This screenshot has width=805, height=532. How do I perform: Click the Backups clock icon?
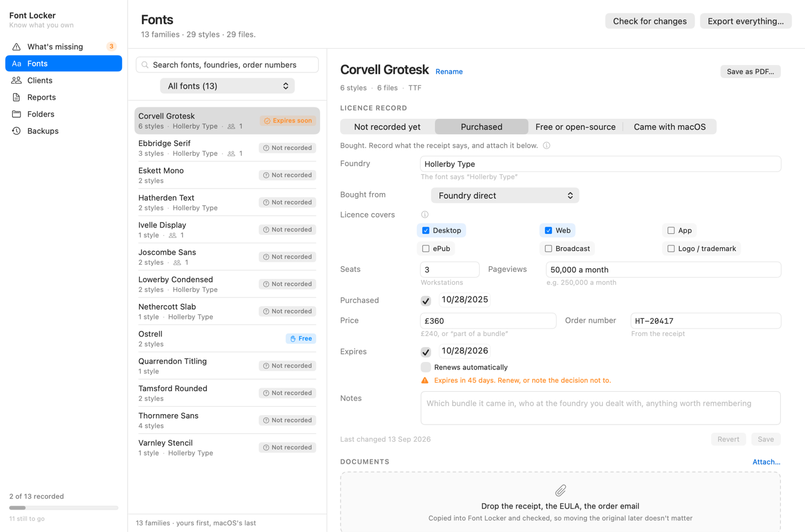coord(16,131)
